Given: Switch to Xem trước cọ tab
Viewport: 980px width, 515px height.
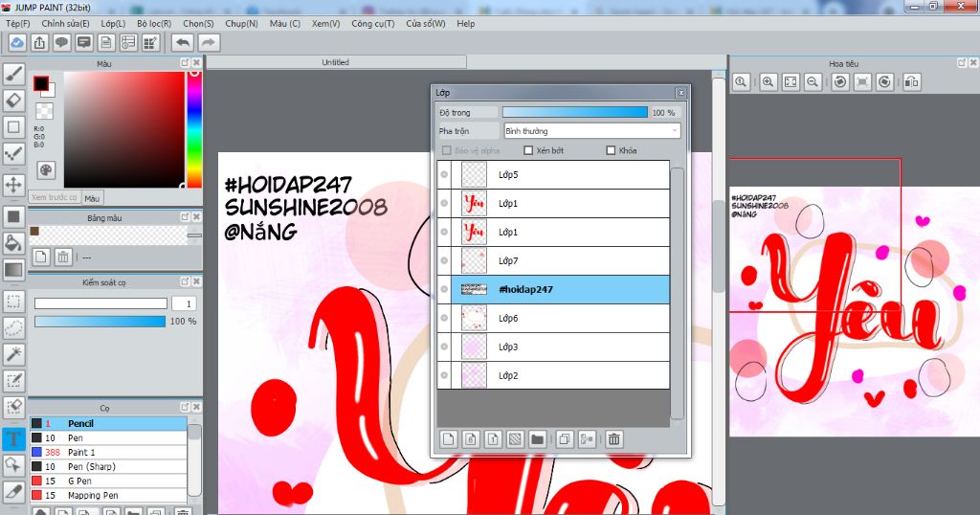Looking at the screenshot, I should [55, 197].
